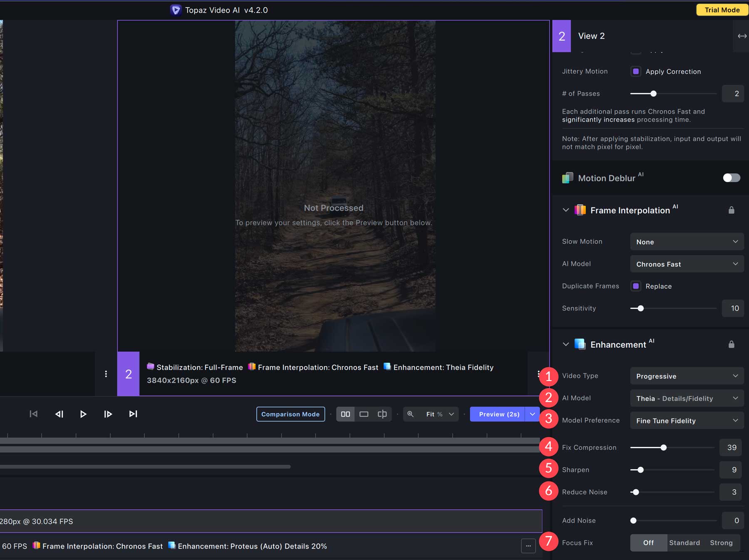The image size is (749, 560).
Task: Select the split-screen comparison view icon
Action: [382, 414]
